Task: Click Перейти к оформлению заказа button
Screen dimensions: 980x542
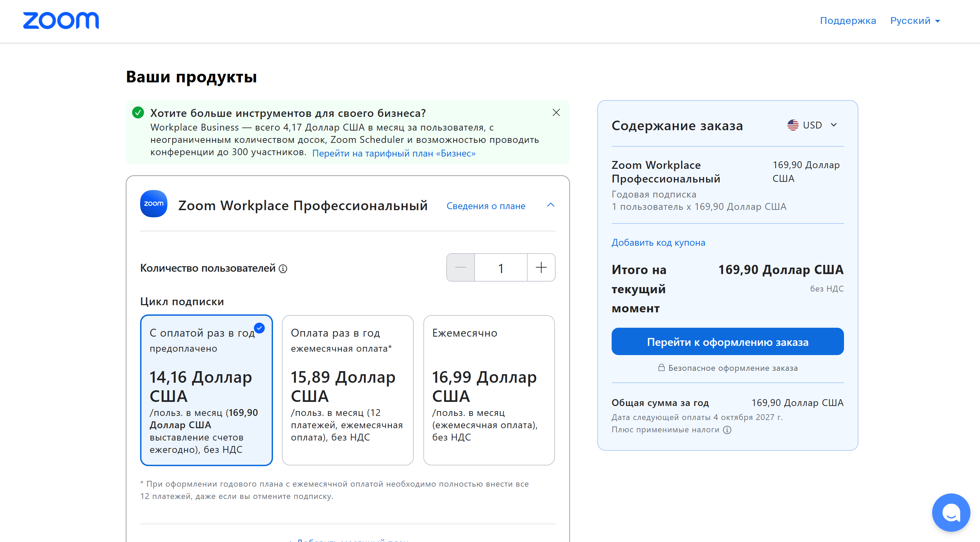Action: pyautogui.click(x=727, y=341)
